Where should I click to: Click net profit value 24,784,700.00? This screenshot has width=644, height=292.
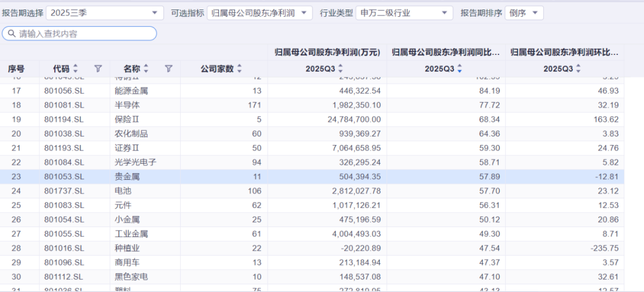353,119
